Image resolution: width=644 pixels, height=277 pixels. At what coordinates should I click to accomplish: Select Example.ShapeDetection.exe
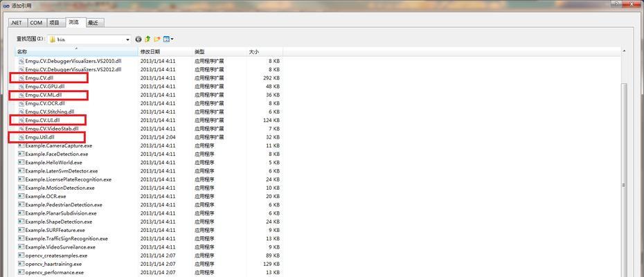tap(58, 222)
